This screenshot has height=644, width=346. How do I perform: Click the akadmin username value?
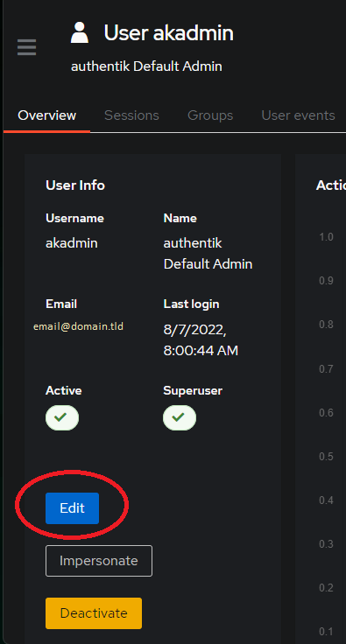(x=72, y=242)
